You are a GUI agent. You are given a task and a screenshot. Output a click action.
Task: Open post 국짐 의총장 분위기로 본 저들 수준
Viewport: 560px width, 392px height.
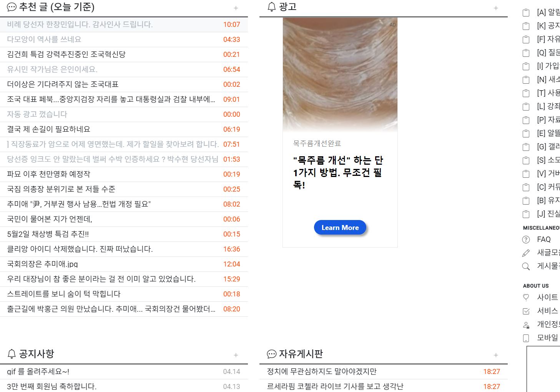[x=61, y=189]
